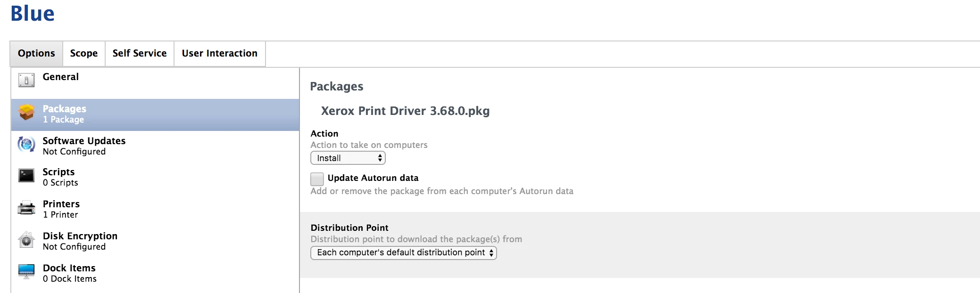
Task: Click the Action heading above Install
Action: (x=324, y=134)
